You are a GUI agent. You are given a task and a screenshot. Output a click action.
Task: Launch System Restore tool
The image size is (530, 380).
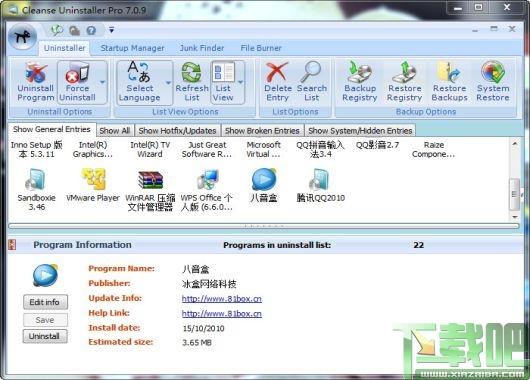[x=493, y=82]
